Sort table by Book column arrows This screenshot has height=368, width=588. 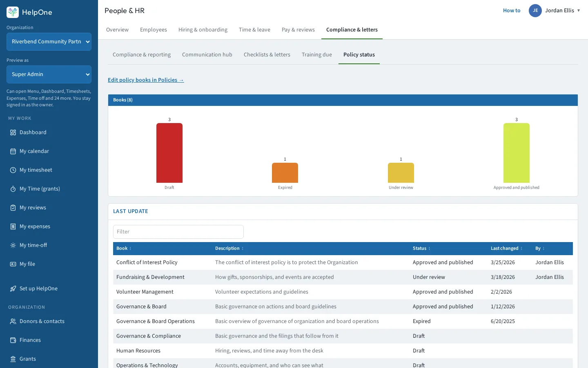[x=130, y=249]
